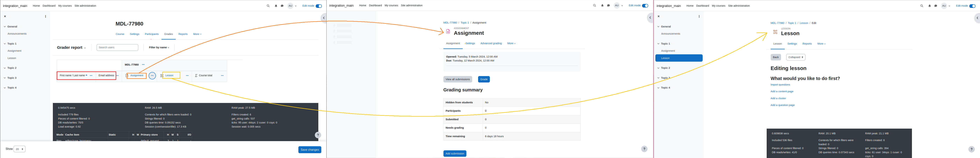Open messaging chat icon in the left grader window
This screenshot has height=158, width=980.
point(282,6)
